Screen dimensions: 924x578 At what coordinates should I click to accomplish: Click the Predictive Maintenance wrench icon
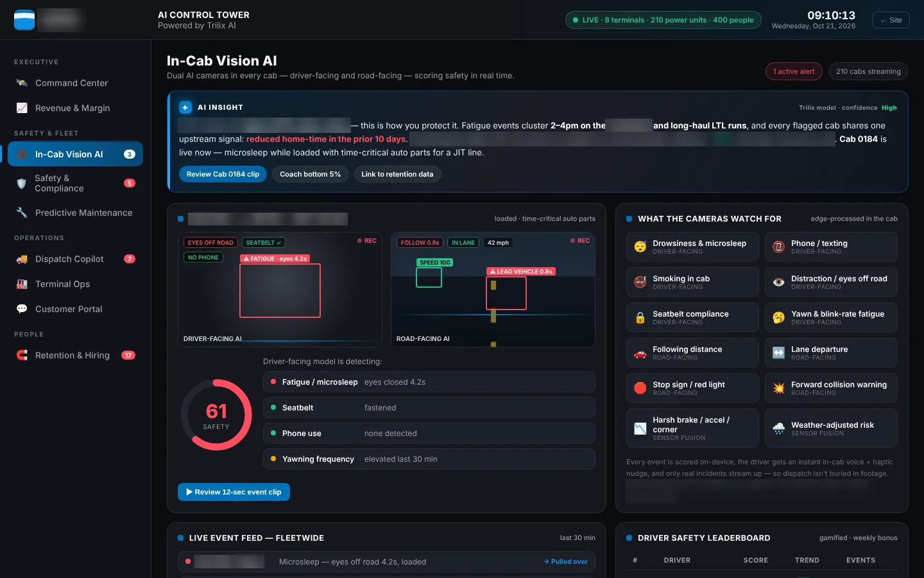(x=22, y=213)
